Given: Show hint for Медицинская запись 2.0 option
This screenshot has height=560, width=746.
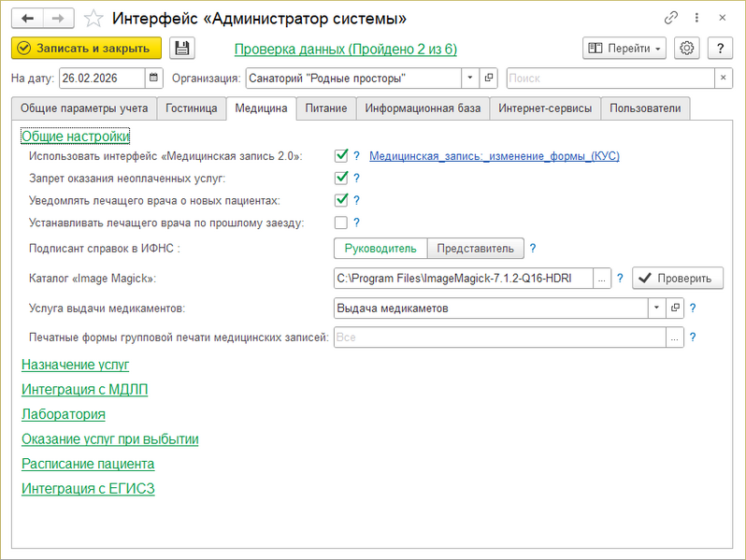Looking at the screenshot, I should [356, 156].
